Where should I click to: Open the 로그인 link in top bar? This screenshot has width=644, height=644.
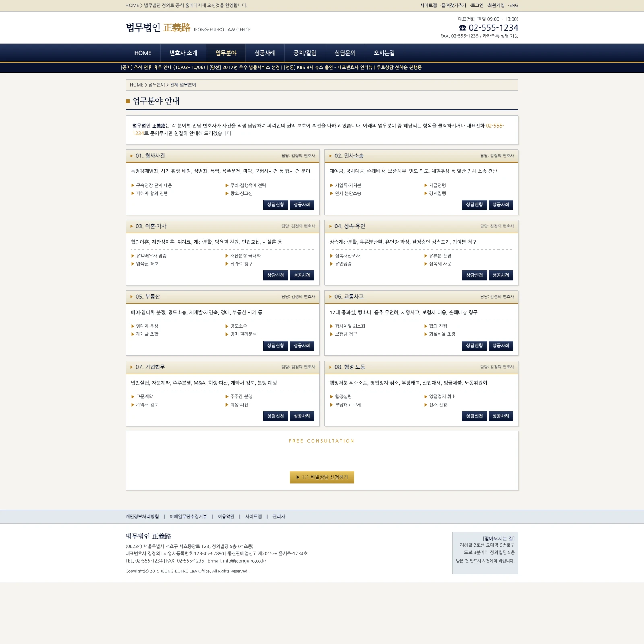coord(477,6)
